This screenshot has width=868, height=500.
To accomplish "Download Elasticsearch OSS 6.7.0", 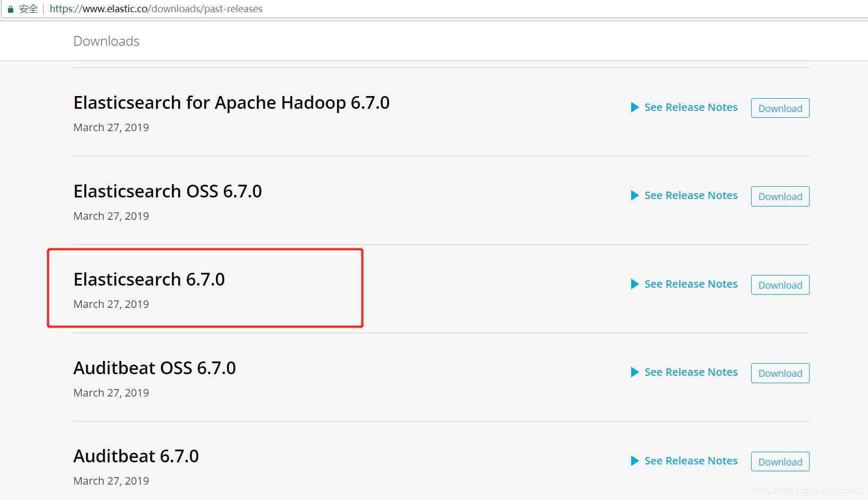I will click(780, 196).
